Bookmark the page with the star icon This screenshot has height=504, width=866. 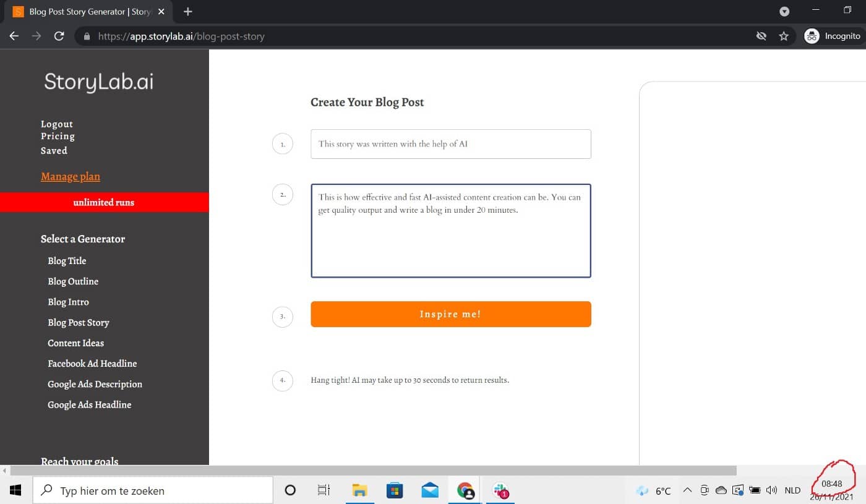(784, 36)
